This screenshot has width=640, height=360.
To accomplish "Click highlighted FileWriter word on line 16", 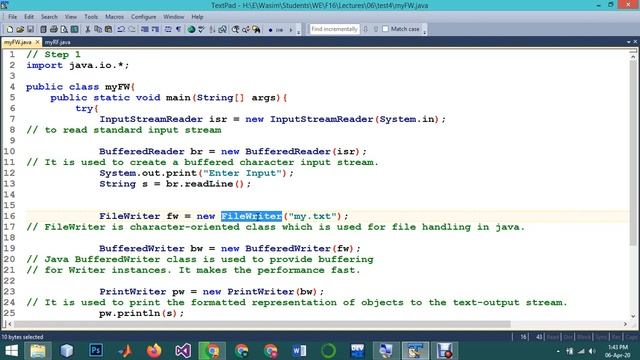I will [x=251, y=216].
